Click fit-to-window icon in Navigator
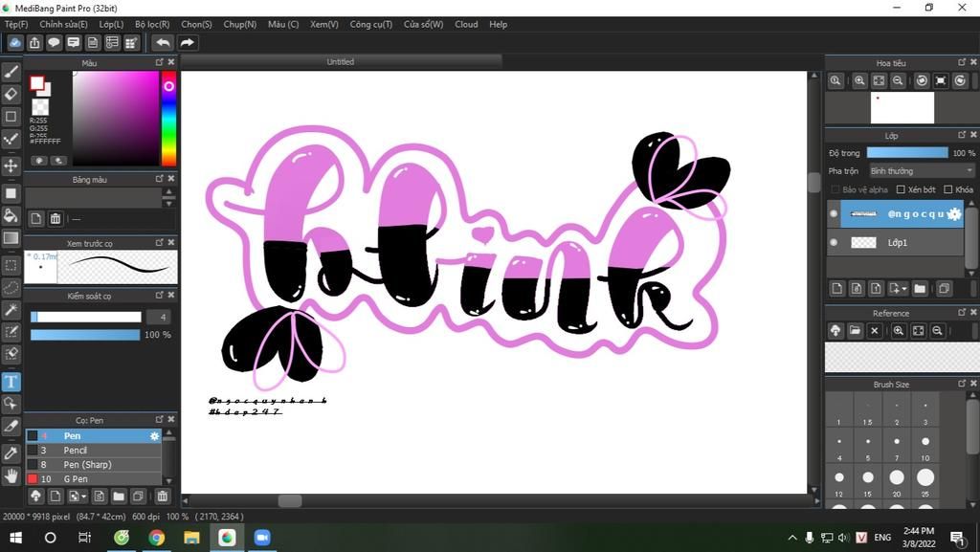The height and width of the screenshot is (552, 980). [x=879, y=80]
